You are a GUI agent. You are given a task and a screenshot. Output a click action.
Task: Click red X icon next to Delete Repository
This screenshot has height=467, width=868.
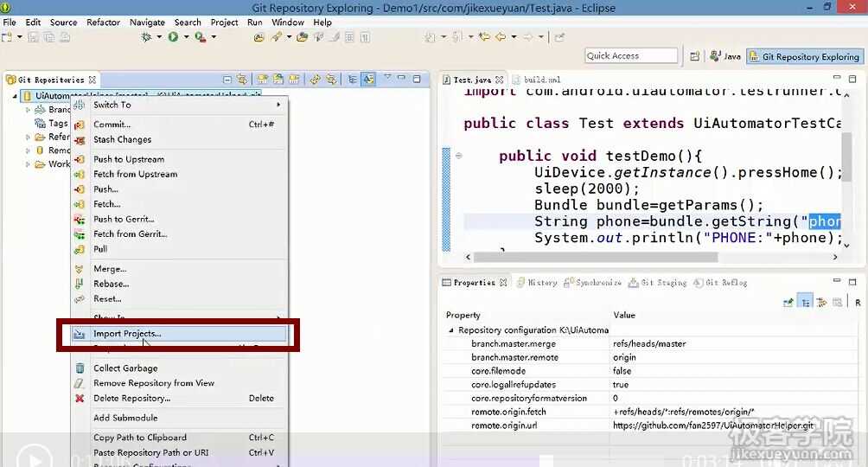tap(80, 399)
